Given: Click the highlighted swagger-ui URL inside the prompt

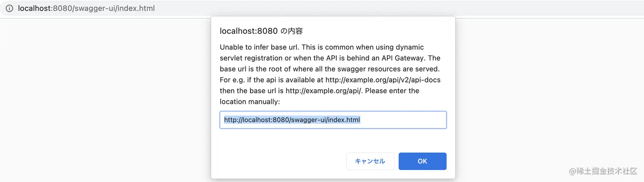Looking at the screenshot, I should (292, 120).
